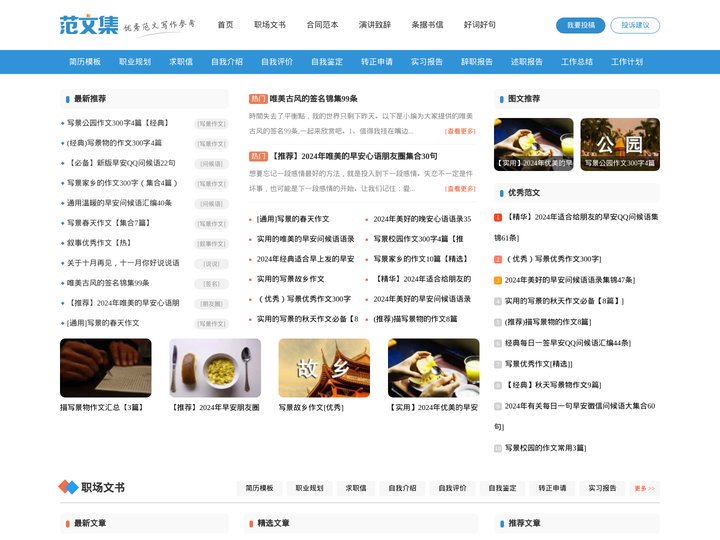The height and width of the screenshot is (540, 720).
Task: Click the [问候语] tag beside 通用温暖的早安问候语汇编40条
Action: point(211,203)
